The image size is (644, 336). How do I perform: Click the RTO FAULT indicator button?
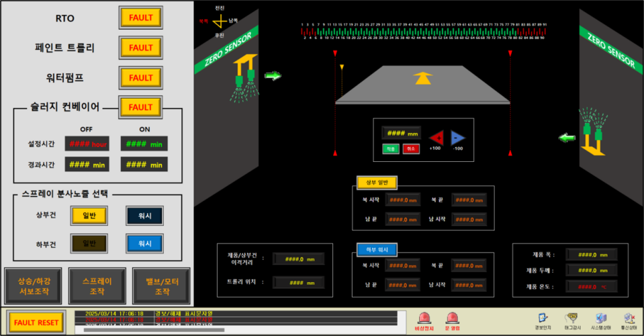140,18
